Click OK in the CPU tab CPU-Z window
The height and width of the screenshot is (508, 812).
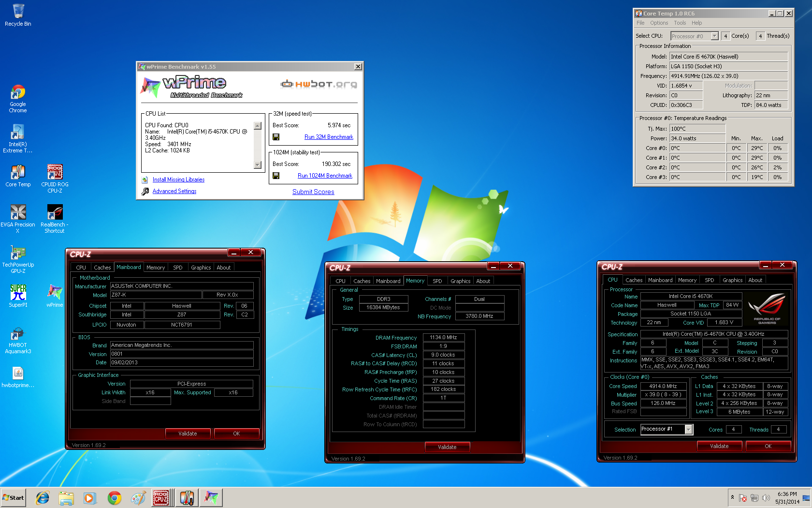768,446
